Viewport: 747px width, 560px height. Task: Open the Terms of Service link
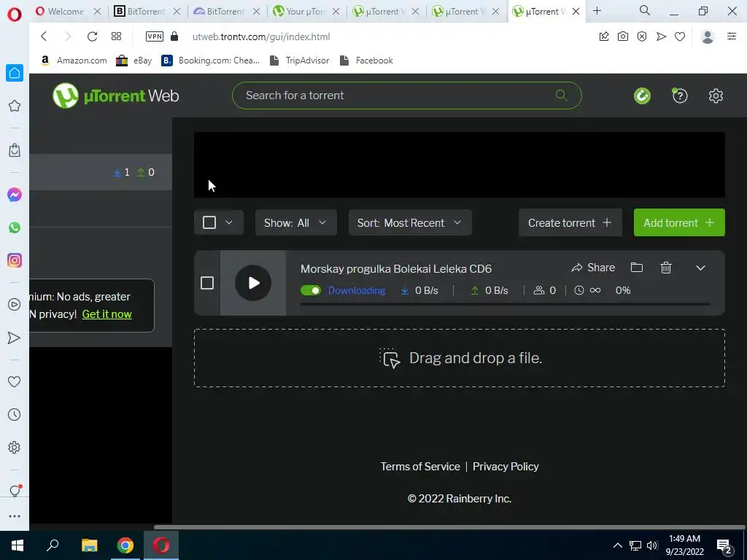[x=420, y=467]
